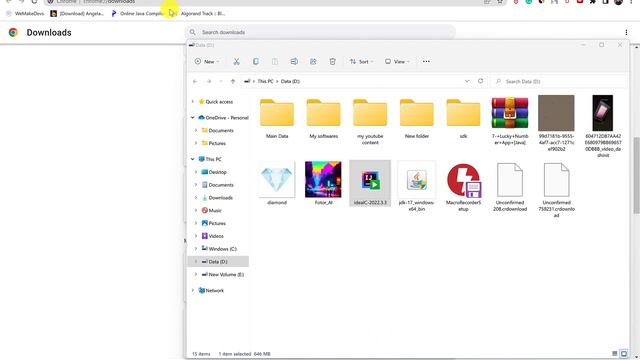Click the Search downloads field in Chrome
The height and width of the screenshot is (360, 640).
[320, 32]
